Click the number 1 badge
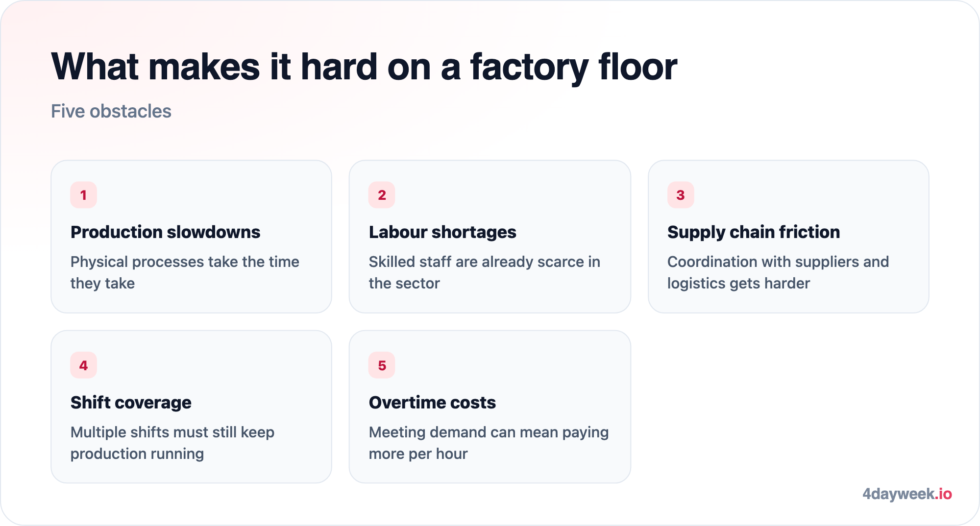Image resolution: width=980 pixels, height=526 pixels. (x=83, y=195)
